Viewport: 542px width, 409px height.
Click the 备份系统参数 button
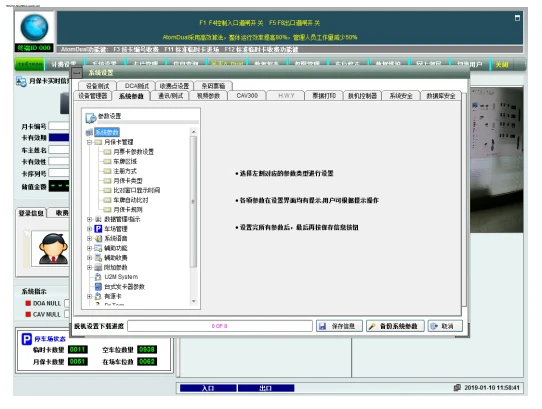point(395,326)
